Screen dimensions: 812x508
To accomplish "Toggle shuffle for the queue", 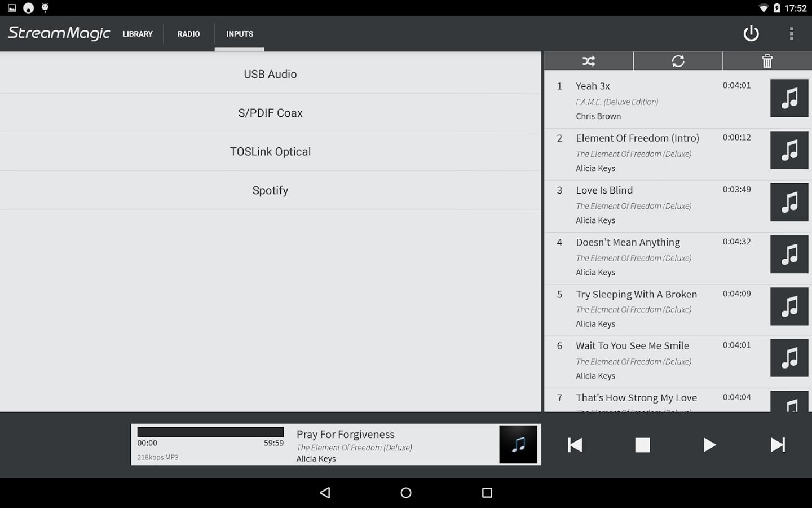I will coord(589,61).
